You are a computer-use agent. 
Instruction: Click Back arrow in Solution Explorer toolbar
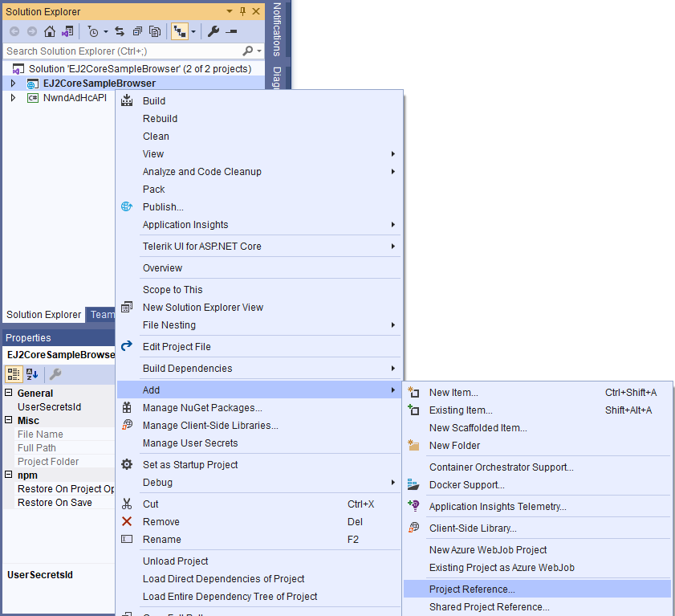pyautogui.click(x=14, y=31)
